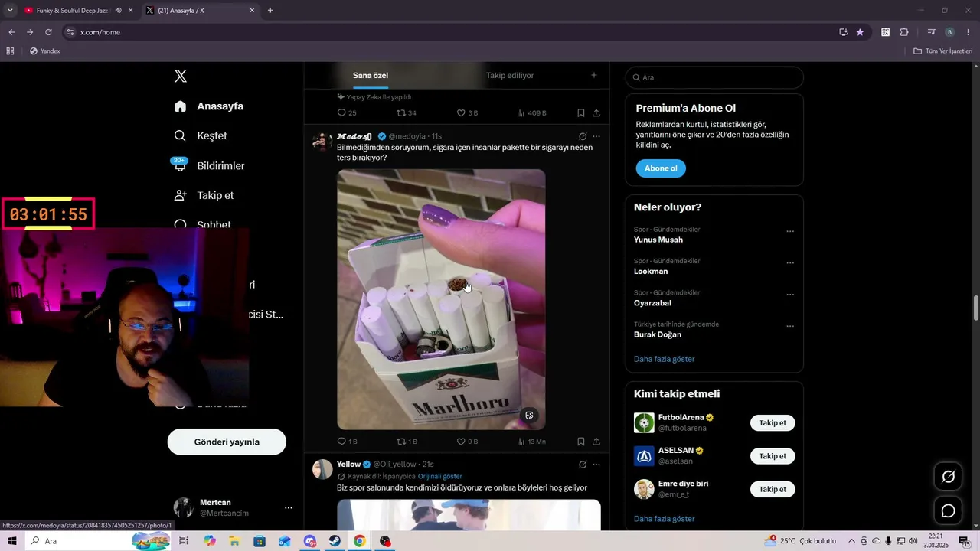
Task: Click the Ara search field on X
Action: (714, 77)
